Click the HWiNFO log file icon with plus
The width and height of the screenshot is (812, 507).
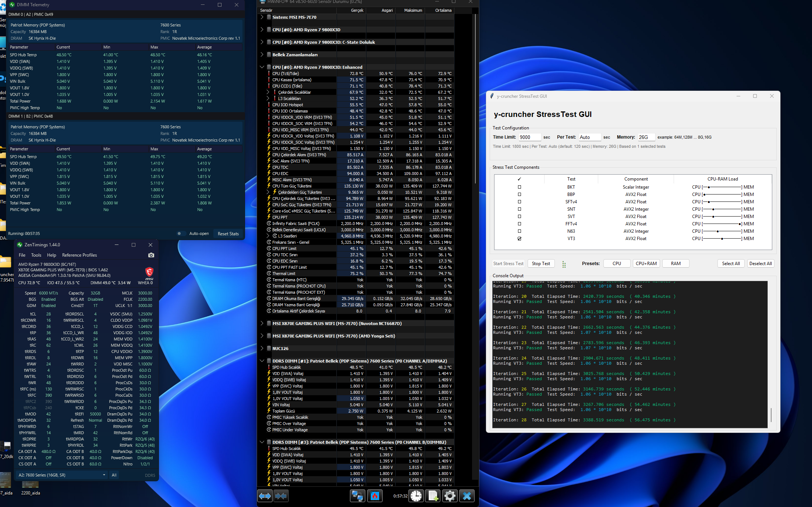433,496
